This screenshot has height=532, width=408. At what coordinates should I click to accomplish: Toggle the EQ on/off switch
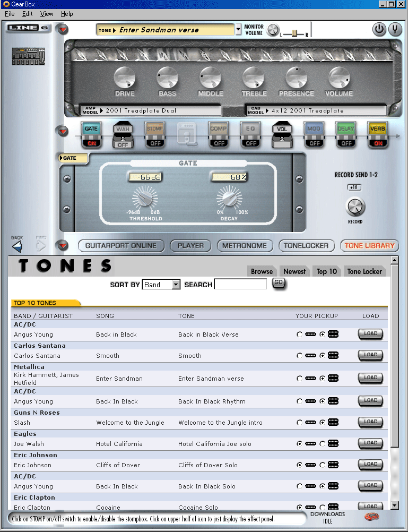pyautogui.click(x=250, y=143)
